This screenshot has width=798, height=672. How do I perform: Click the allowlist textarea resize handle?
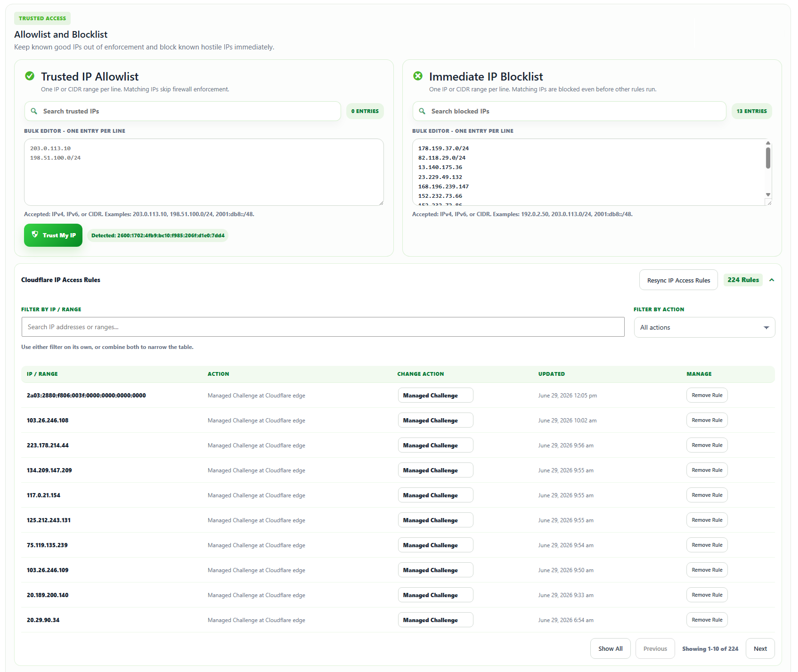pos(381,202)
